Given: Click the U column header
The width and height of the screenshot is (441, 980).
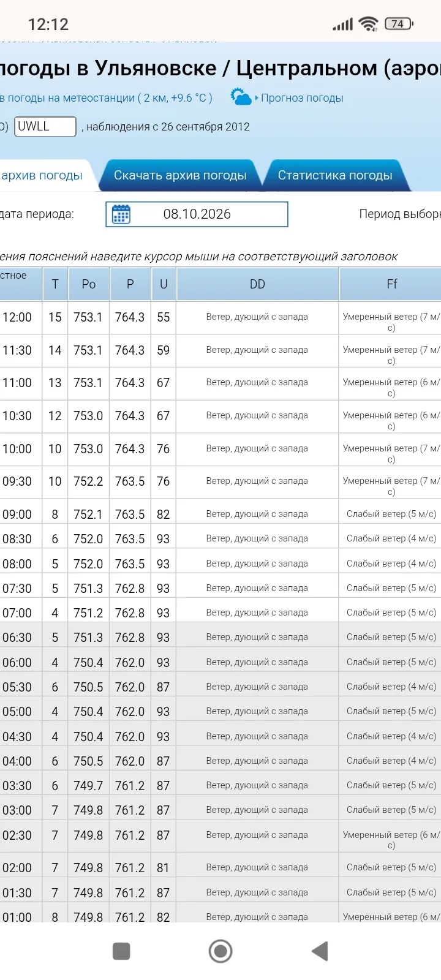Looking at the screenshot, I should [164, 284].
